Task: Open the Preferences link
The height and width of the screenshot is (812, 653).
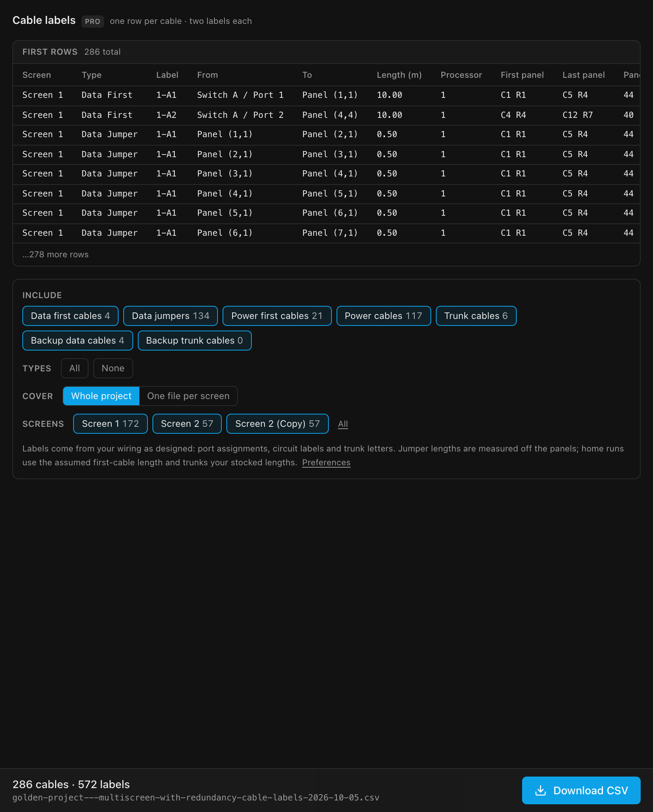Action: point(326,463)
